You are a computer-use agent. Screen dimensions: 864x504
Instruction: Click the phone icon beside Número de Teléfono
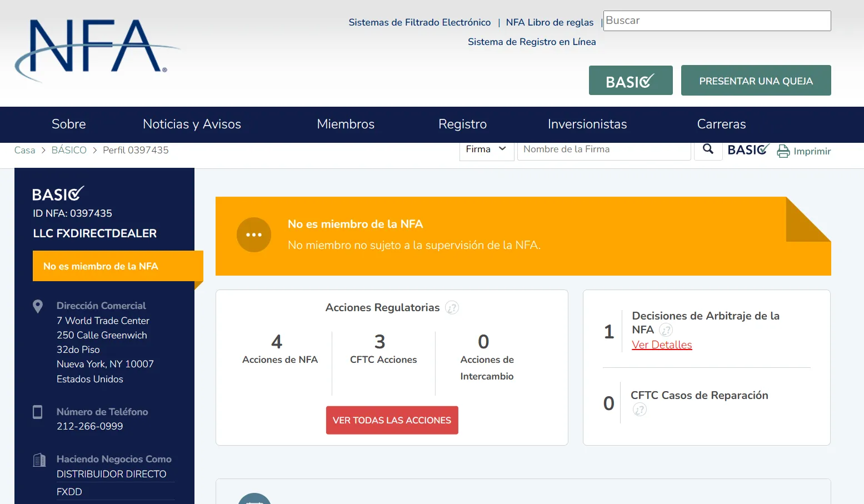[38, 412]
